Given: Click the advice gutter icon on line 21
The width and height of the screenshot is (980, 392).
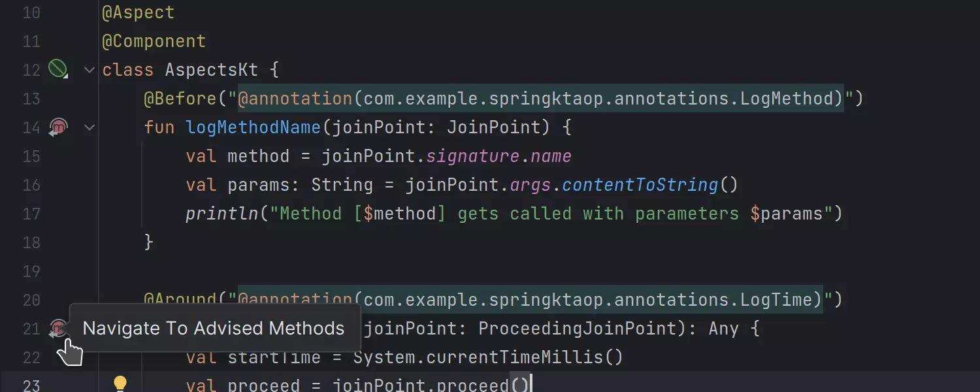Looking at the screenshot, I should tap(58, 328).
